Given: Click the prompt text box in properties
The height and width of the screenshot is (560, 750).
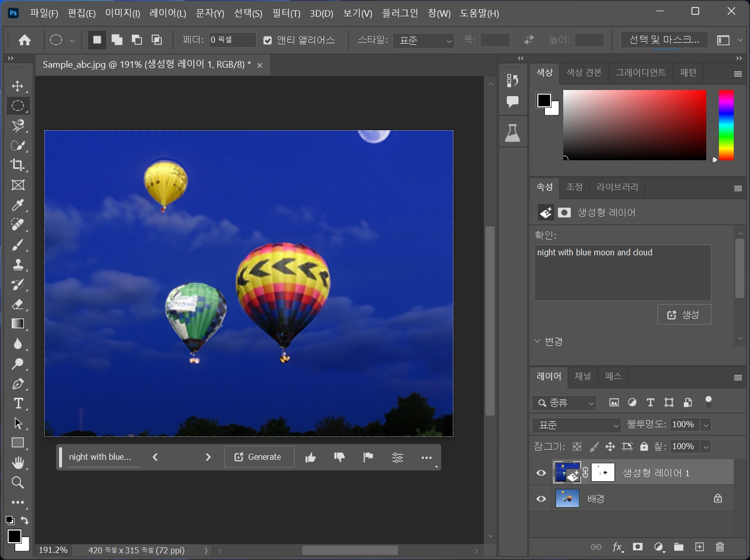Looking at the screenshot, I should click(622, 273).
